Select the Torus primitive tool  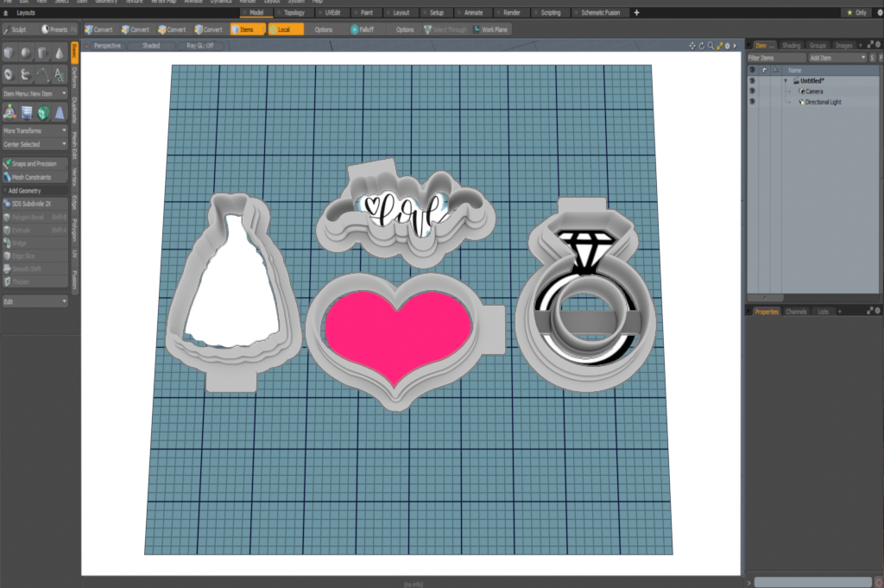(9, 74)
